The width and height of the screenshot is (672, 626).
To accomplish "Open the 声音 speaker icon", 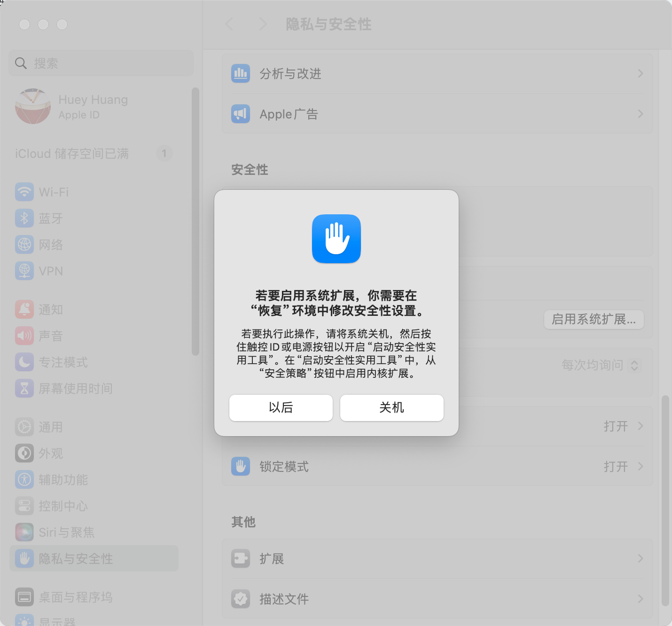I will click(x=24, y=336).
